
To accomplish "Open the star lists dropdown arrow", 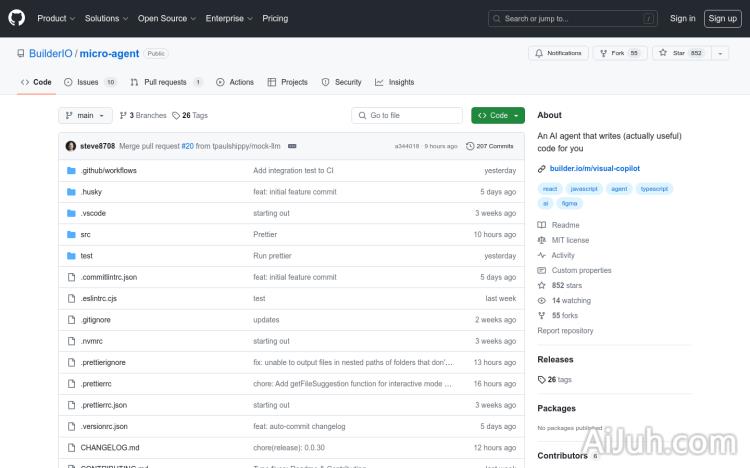I will (722, 53).
